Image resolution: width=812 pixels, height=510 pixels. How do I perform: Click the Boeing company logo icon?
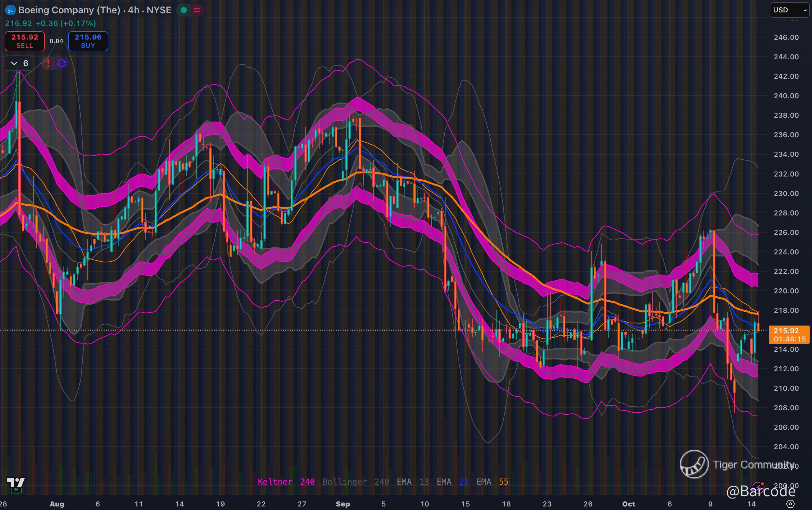point(10,10)
